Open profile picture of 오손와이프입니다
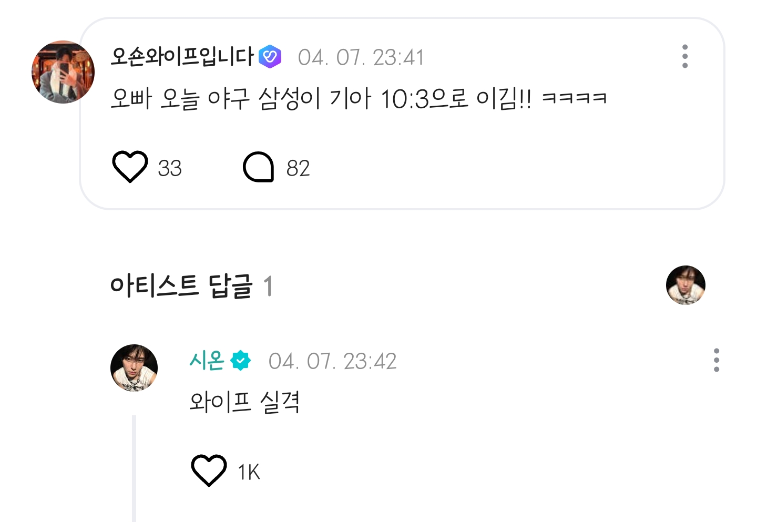The image size is (757, 532). tap(63, 72)
